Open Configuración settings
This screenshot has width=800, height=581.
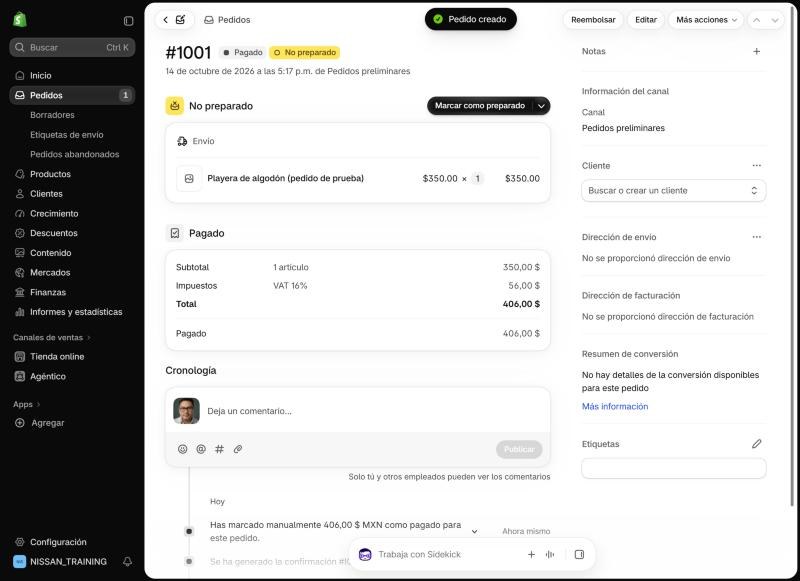point(72,542)
